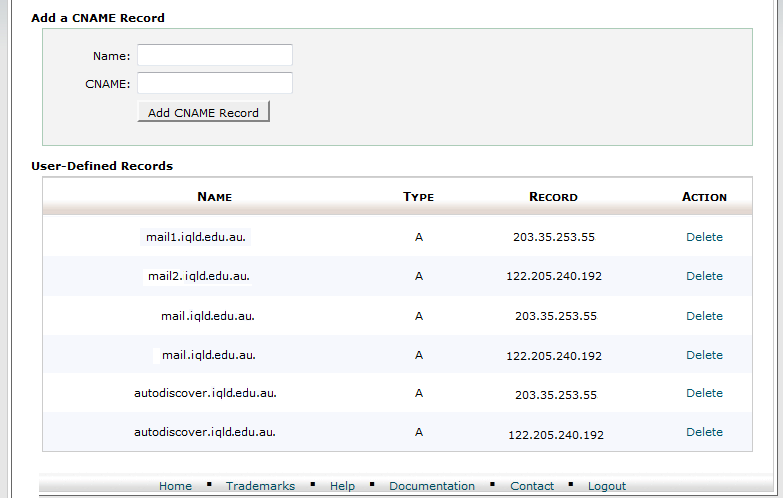Delete mail.iqld.edu.au record pointing to 122.205.240.192
The image size is (783, 498).
704,355
